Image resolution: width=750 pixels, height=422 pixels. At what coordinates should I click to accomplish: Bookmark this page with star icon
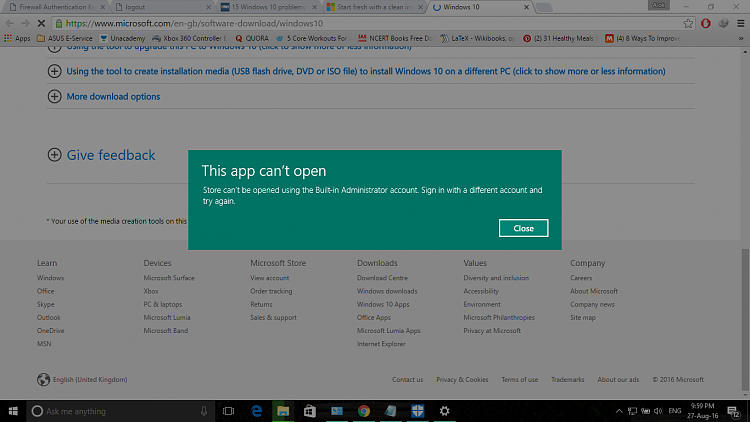688,23
